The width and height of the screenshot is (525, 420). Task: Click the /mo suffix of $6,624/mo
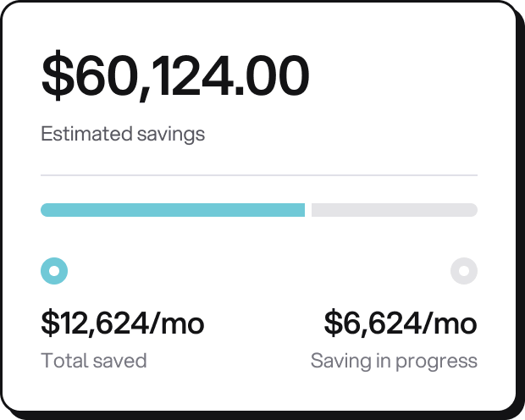450,323
